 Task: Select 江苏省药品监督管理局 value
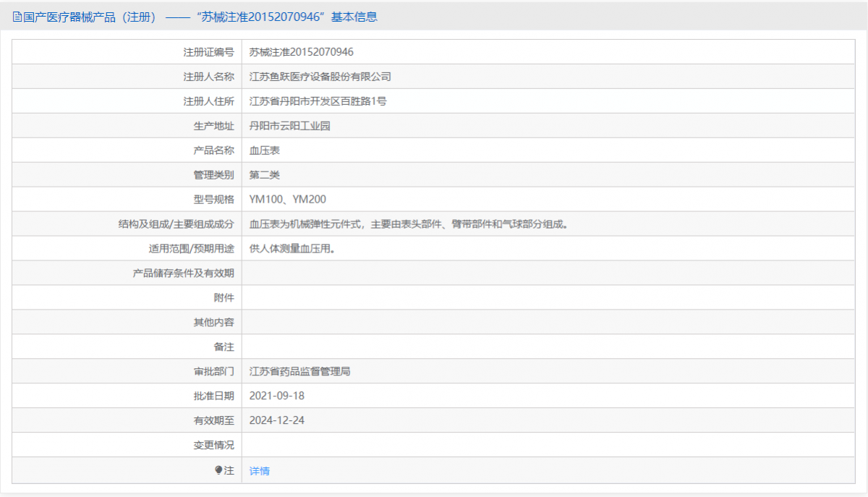coord(300,372)
